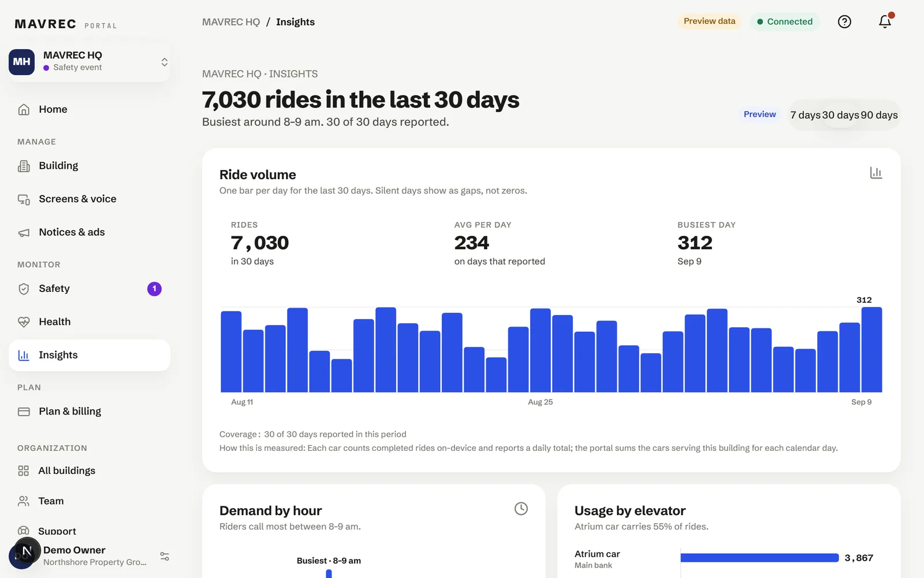Click the Sep 9 tallest bar labeled 312
Screen dimensions: 924x578
click(871, 350)
